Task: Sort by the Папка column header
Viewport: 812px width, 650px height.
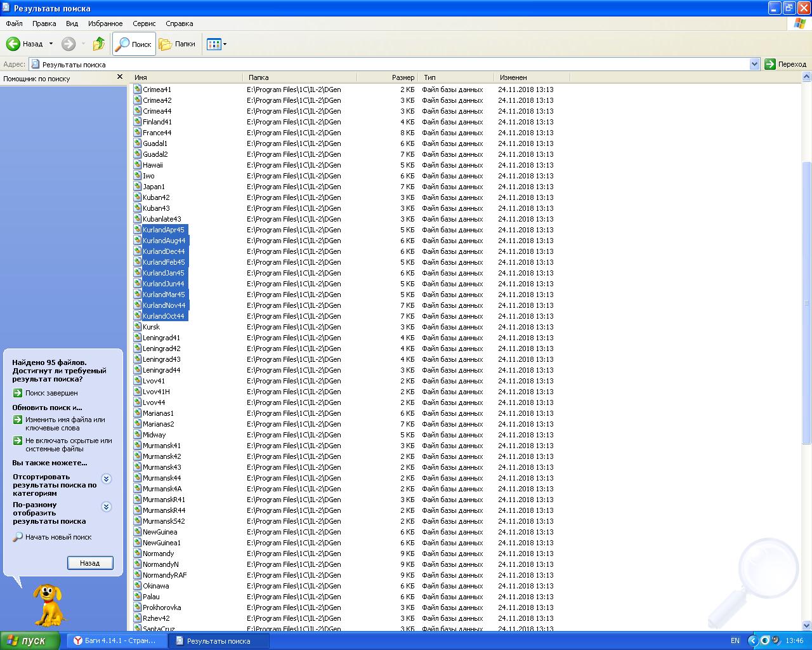Action: click(299, 77)
